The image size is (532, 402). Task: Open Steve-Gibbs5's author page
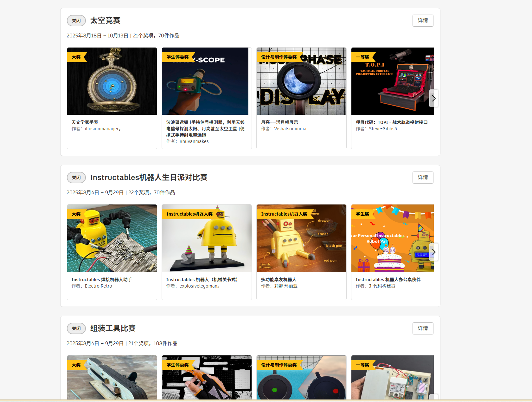tap(383, 129)
